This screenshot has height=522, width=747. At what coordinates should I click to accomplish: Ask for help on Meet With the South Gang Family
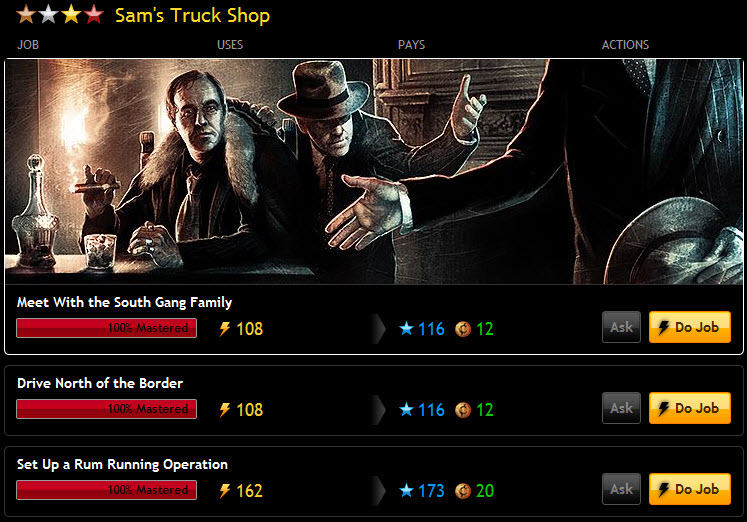pyautogui.click(x=621, y=327)
